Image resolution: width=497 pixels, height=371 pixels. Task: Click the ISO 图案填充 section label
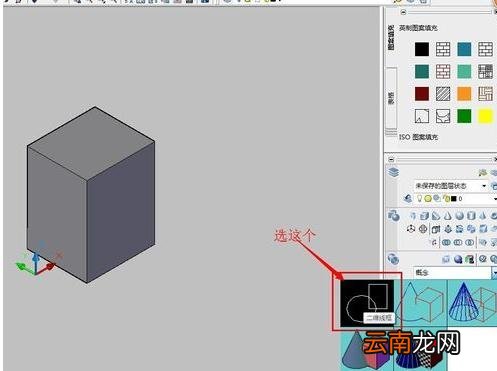[x=419, y=137]
